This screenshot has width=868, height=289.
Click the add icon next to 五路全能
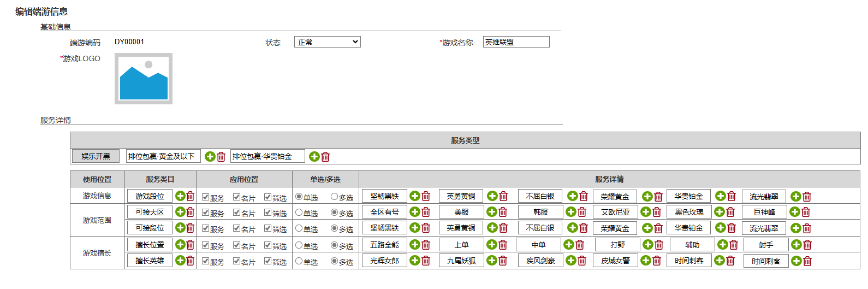coord(415,245)
